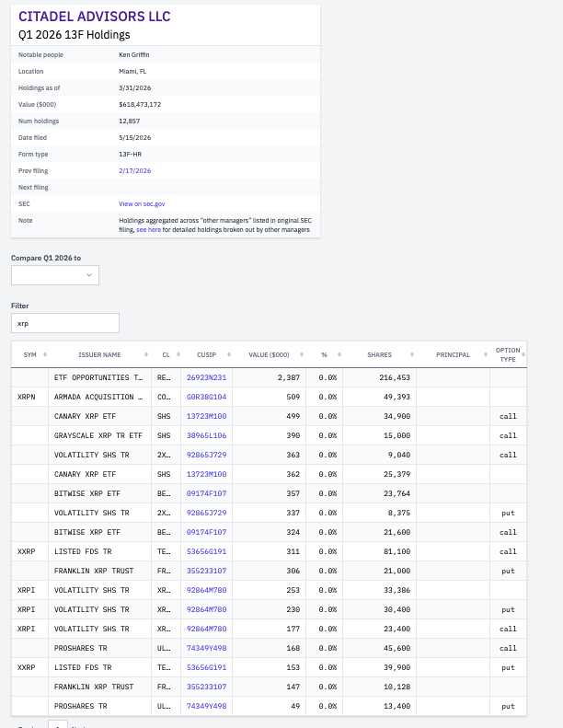Image resolution: width=563 pixels, height=728 pixels.
Task: Click FRANKLIN XRP TRUST with 21,000 shares
Action: coord(99,571)
